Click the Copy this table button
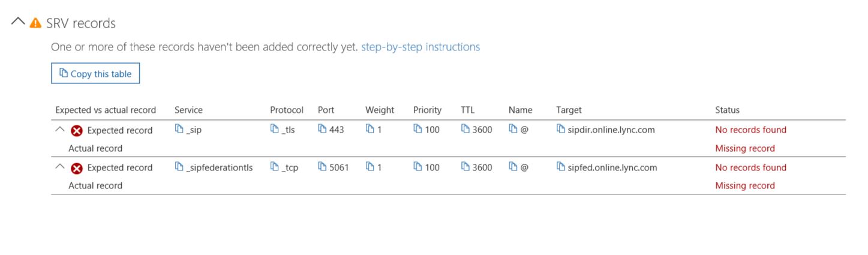The height and width of the screenshot is (255, 868). click(x=95, y=74)
